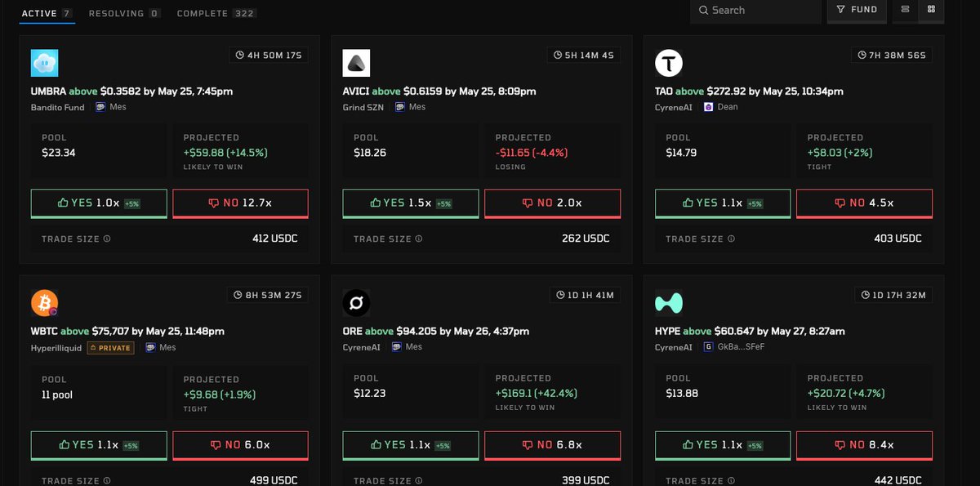The height and width of the screenshot is (486, 980).
Task: Click Mes avatar on UMBRA card
Action: pos(100,107)
